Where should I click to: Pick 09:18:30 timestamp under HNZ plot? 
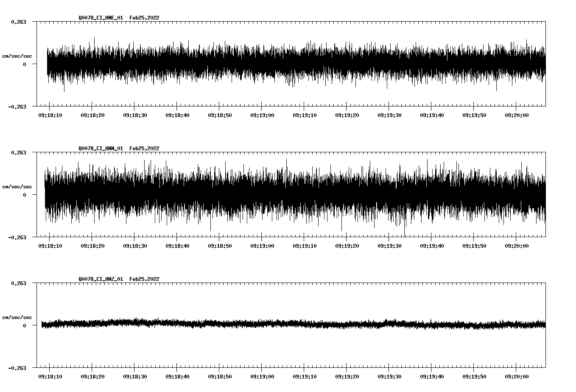(135, 376)
